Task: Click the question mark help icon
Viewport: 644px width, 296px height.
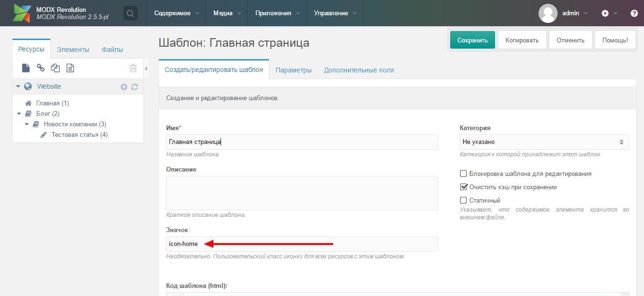Action: coord(634,13)
